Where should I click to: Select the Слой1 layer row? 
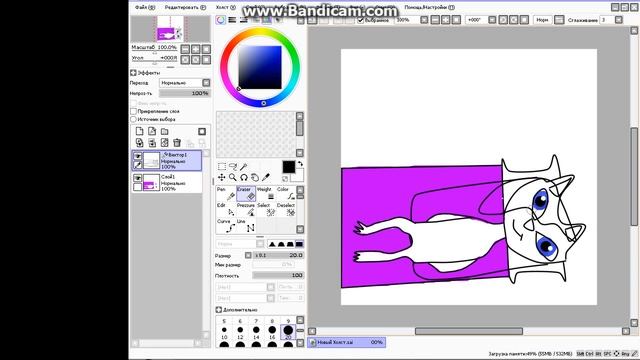(167, 182)
